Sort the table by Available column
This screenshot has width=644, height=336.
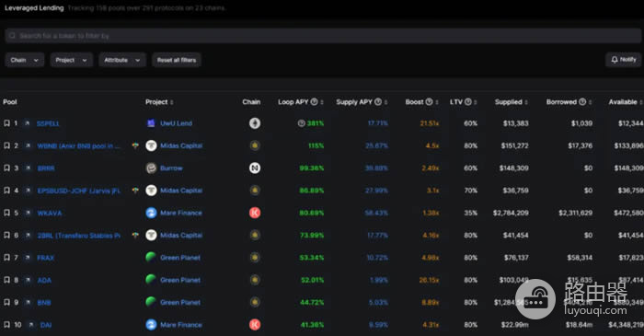(640, 102)
